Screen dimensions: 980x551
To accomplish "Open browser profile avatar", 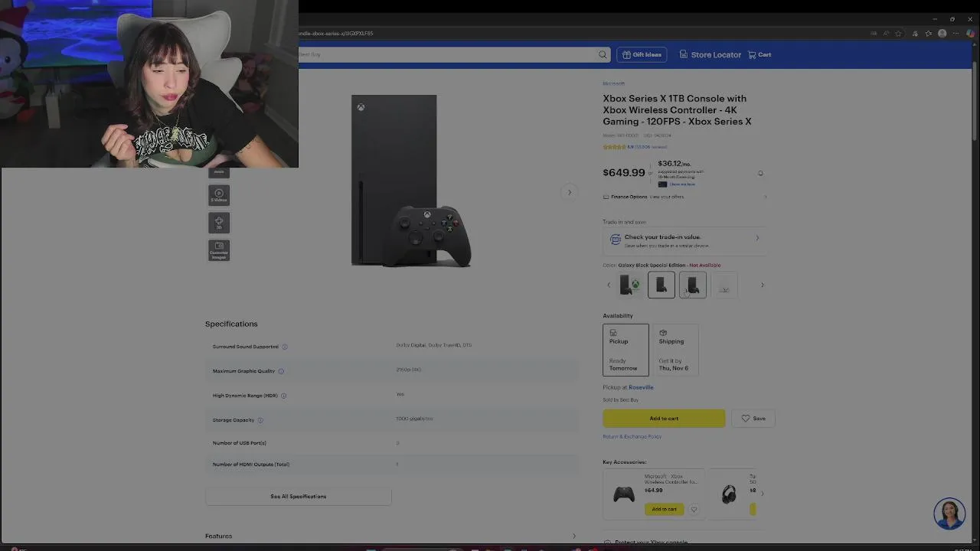I will (942, 34).
